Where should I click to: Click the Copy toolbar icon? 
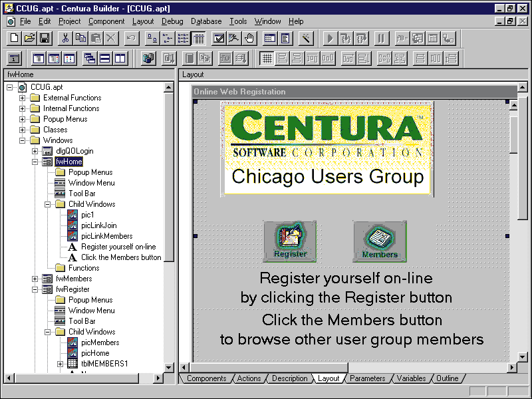click(x=81, y=38)
